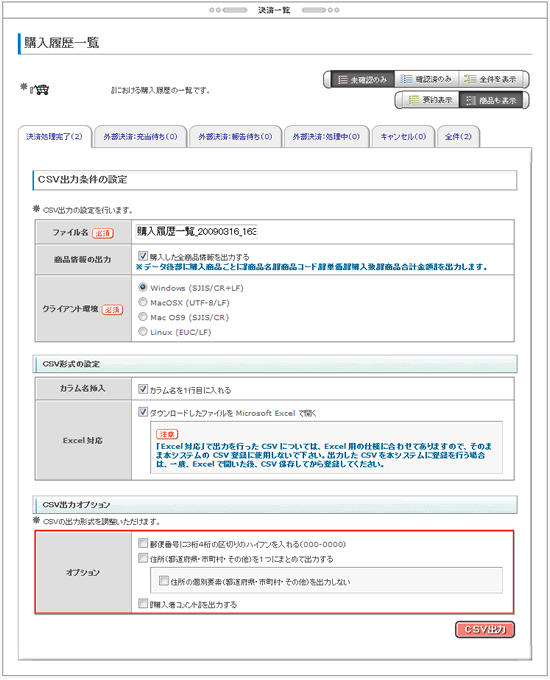
Task: Select the Linux (EUC/LF) radio button
Action: pyautogui.click(x=143, y=331)
